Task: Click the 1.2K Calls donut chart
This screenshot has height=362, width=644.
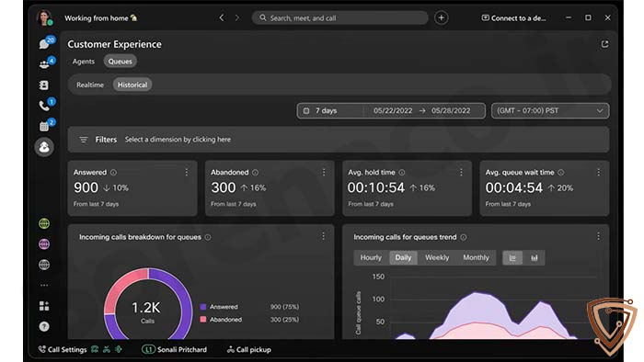Action: point(148,304)
